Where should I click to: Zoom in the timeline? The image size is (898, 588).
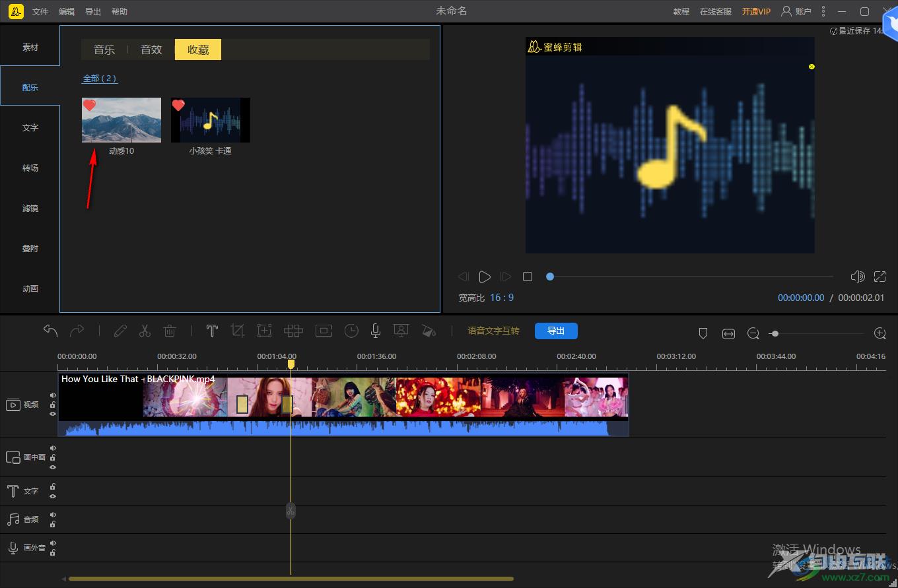click(x=880, y=333)
